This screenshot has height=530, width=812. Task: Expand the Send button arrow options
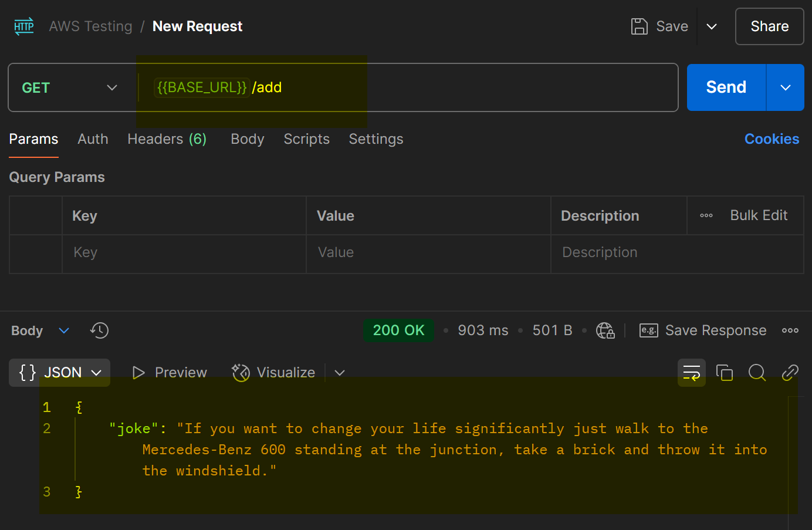pyautogui.click(x=785, y=87)
